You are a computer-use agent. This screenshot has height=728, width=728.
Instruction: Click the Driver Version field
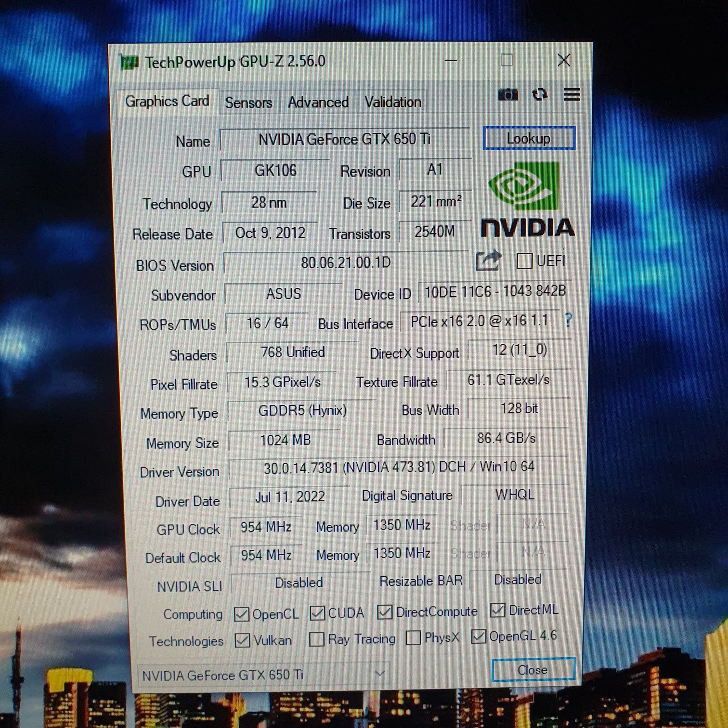click(x=399, y=468)
